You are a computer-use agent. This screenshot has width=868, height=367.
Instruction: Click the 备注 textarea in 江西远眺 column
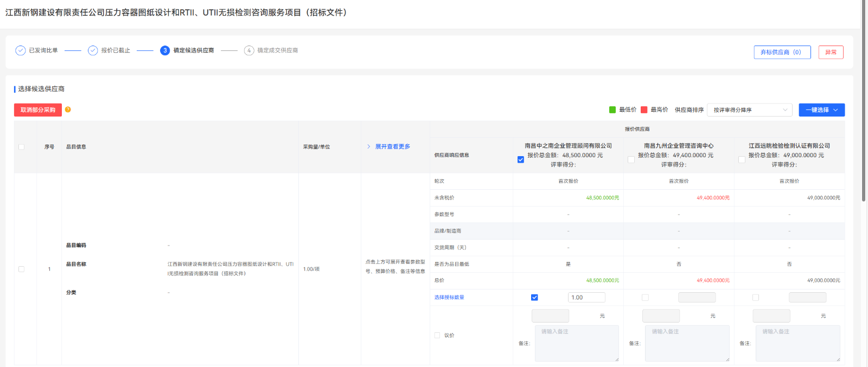[x=798, y=344]
